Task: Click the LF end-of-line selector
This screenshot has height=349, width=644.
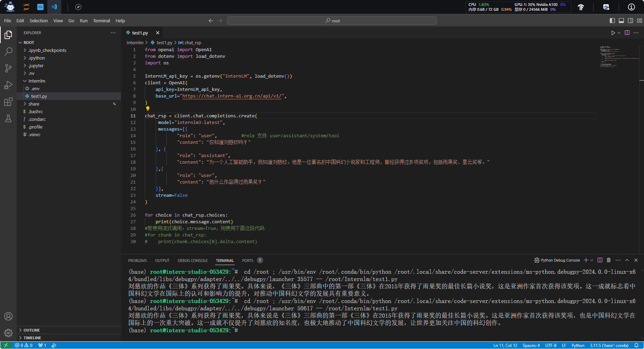Action: pyautogui.click(x=564, y=345)
